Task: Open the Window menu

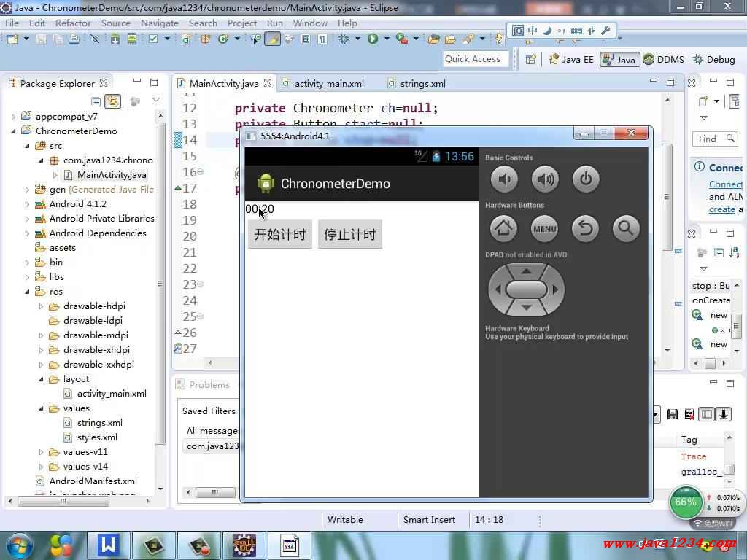Action: [x=310, y=23]
